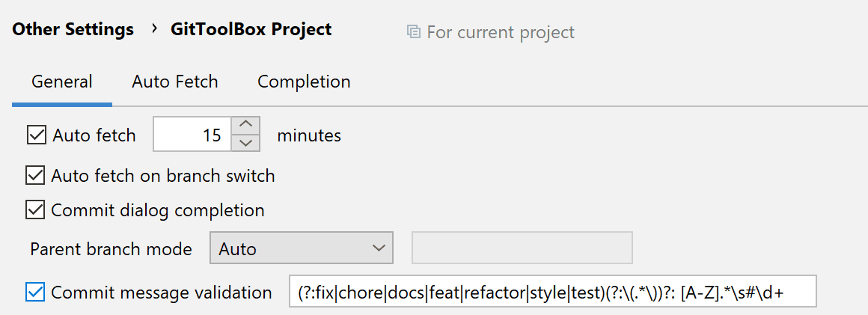Toggle the Commit dialog completion checkbox

36,210
